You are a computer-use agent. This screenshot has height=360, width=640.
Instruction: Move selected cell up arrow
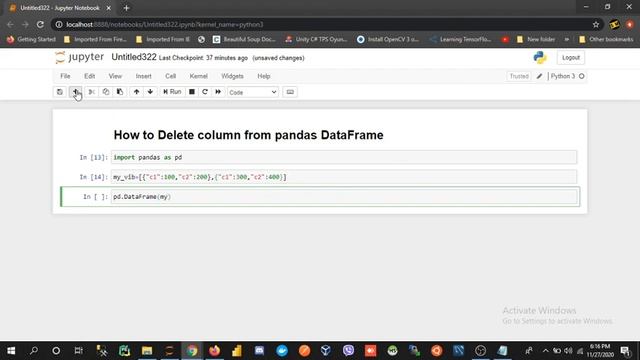pyautogui.click(x=136, y=92)
